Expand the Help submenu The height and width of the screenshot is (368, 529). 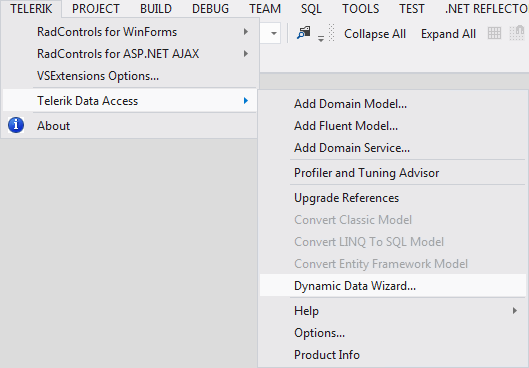tap(393, 311)
